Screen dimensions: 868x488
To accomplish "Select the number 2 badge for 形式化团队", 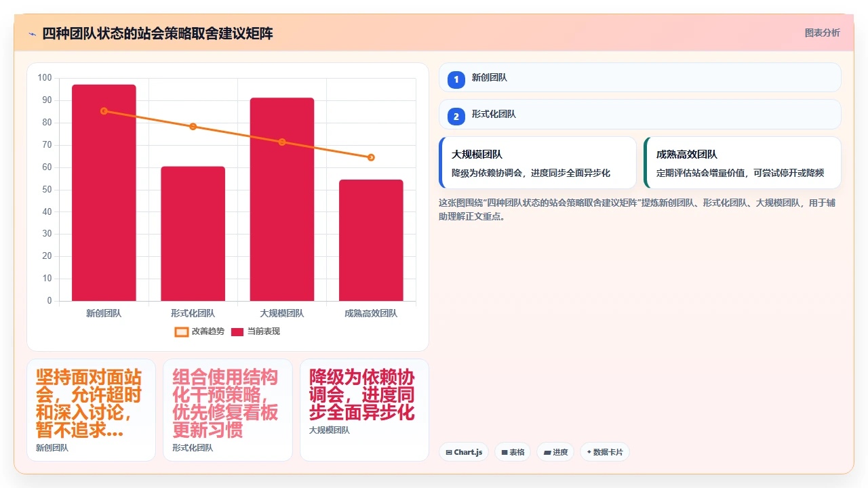I will tap(456, 116).
